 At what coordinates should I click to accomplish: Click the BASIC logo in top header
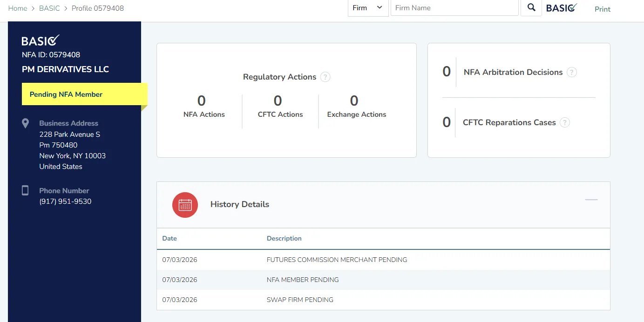click(x=562, y=8)
